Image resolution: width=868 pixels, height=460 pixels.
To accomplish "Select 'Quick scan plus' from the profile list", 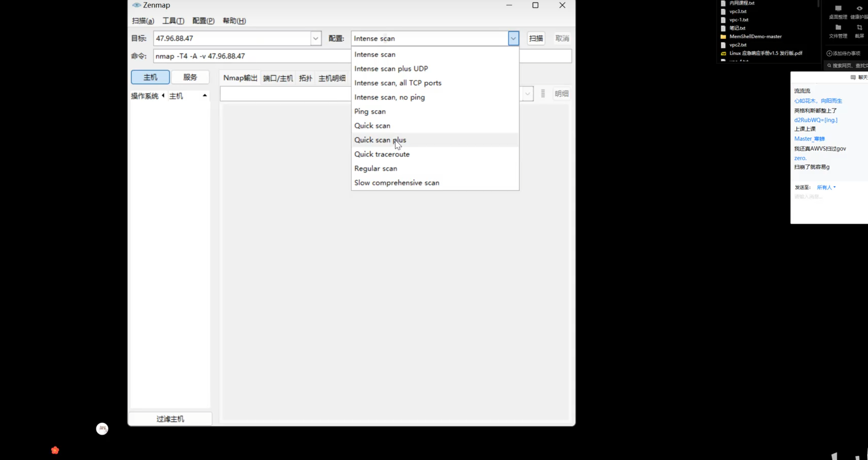I will coord(380,140).
